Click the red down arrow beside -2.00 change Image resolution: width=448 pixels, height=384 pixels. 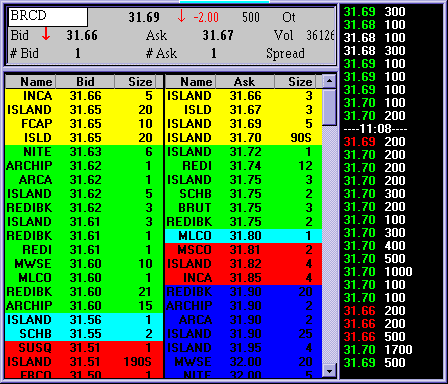pos(181,16)
